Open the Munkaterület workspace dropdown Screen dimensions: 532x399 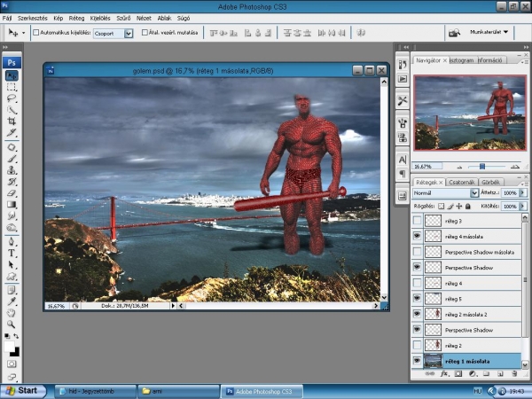pyautogui.click(x=489, y=32)
